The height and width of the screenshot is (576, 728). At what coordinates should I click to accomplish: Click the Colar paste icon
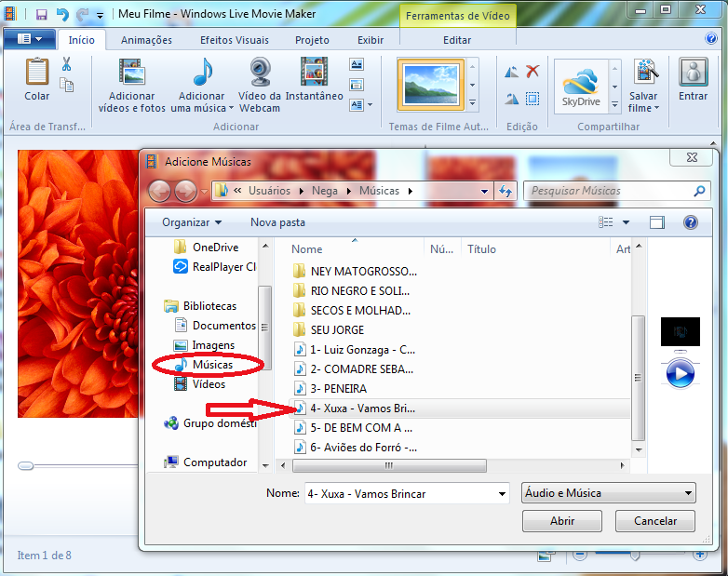(36, 72)
